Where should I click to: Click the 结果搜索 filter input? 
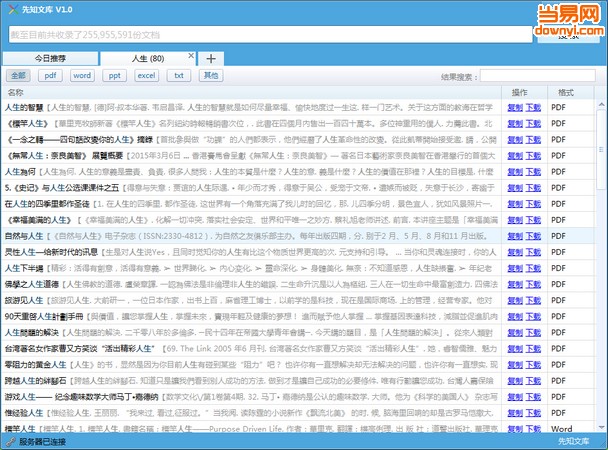tap(537, 76)
